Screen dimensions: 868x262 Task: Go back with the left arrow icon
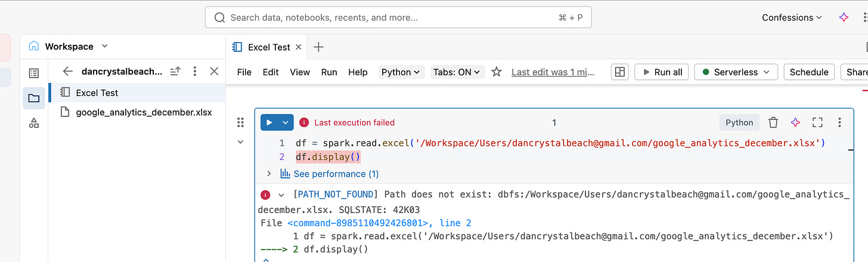coord(67,71)
